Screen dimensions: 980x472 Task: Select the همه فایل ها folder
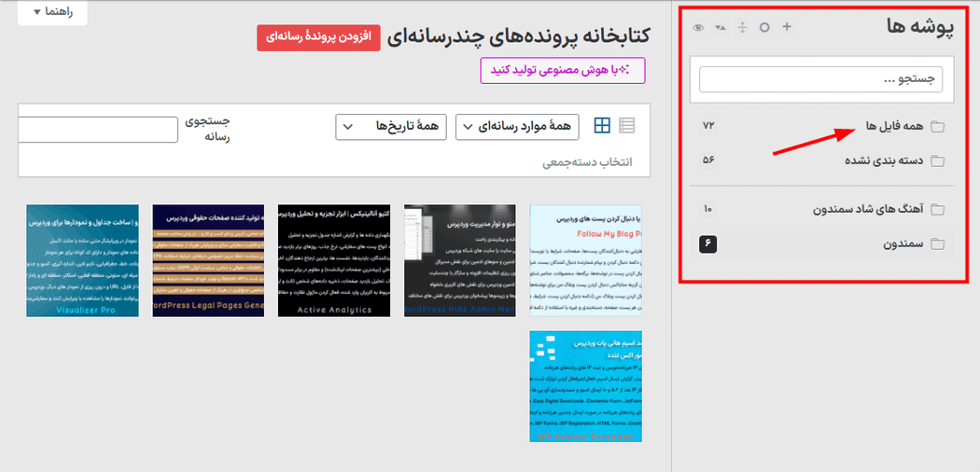[x=894, y=127]
